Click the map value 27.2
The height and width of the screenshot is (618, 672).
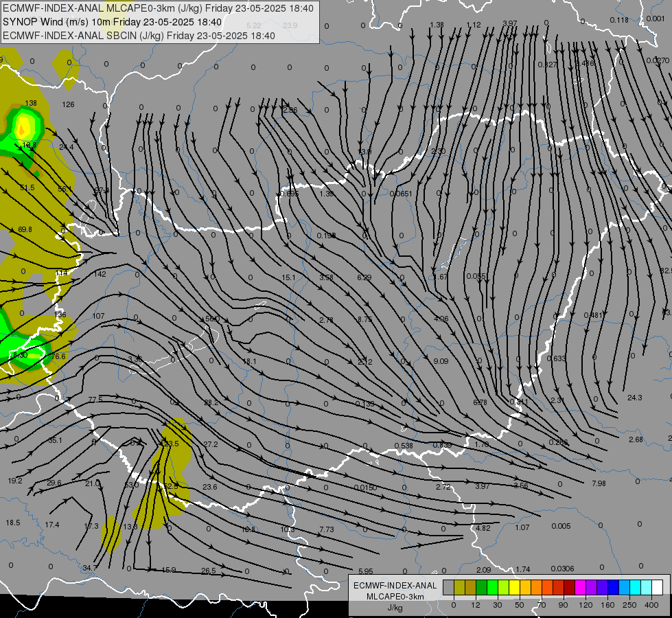211,444
